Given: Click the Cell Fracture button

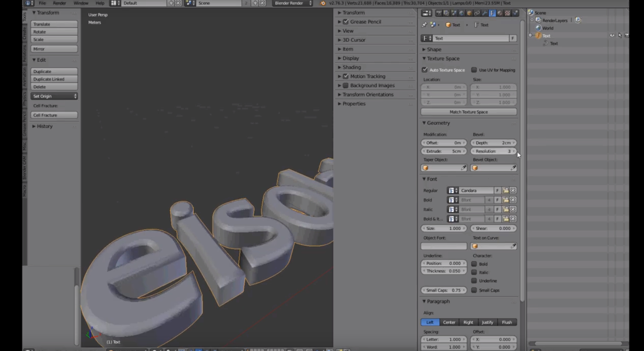Looking at the screenshot, I should pyautogui.click(x=54, y=115).
